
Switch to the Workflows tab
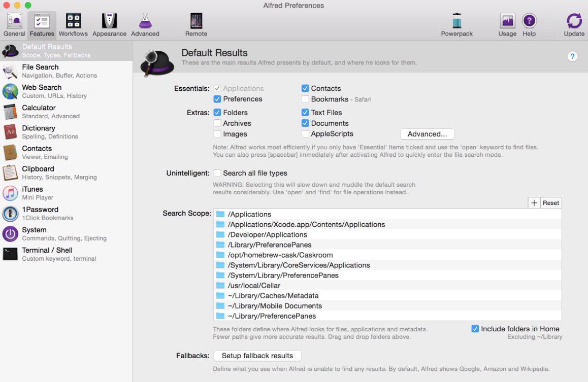[73, 25]
